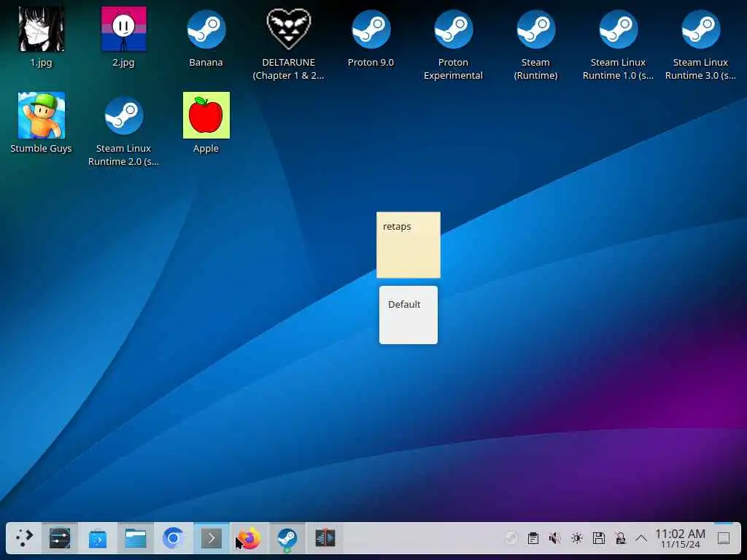The image size is (747, 560).
Task: Launch the DELTARUNE heart icon
Action: [288, 29]
